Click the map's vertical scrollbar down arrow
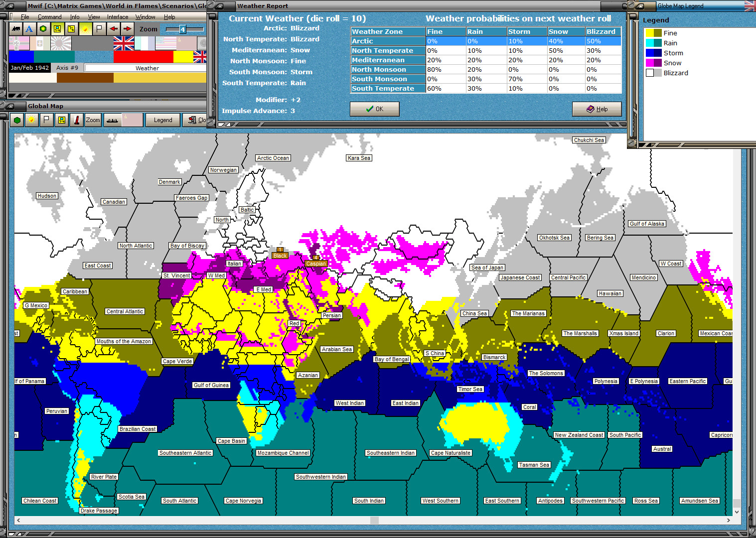756x538 pixels. (x=737, y=512)
